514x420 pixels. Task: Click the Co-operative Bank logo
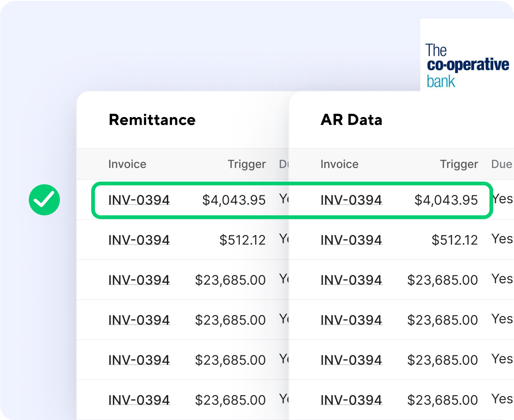tap(467, 66)
